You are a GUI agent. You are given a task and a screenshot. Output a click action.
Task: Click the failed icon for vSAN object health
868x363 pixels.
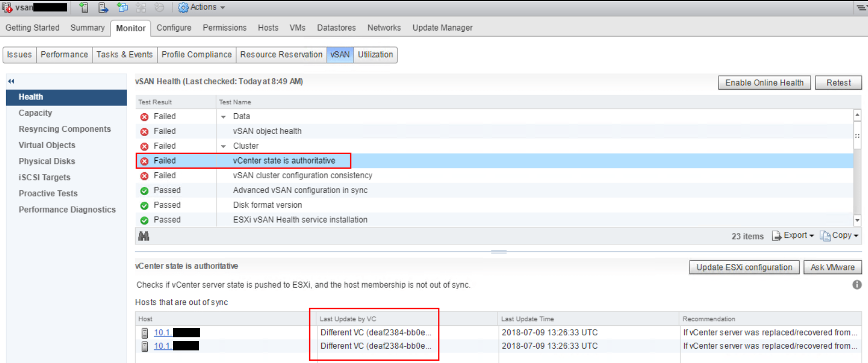(144, 132)
